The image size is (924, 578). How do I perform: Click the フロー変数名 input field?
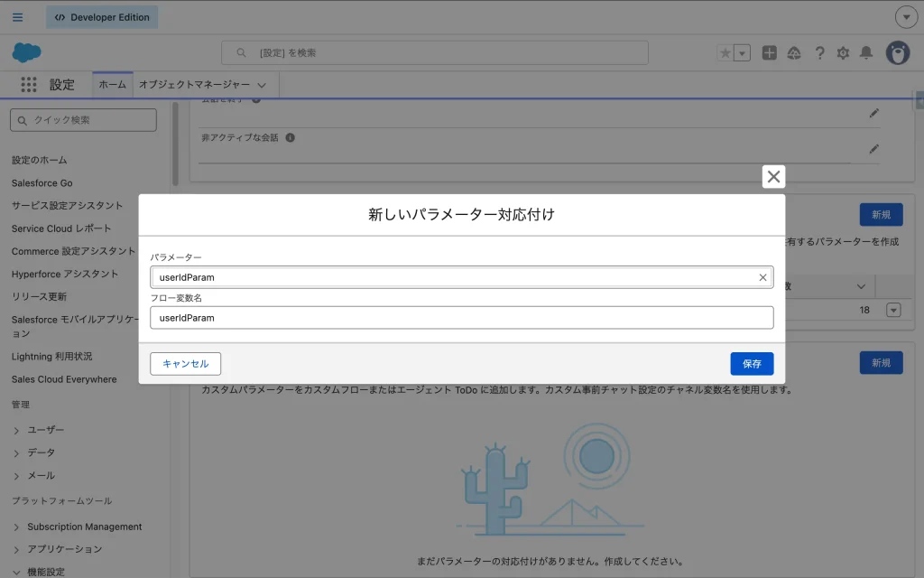click(x=461, y=318)
